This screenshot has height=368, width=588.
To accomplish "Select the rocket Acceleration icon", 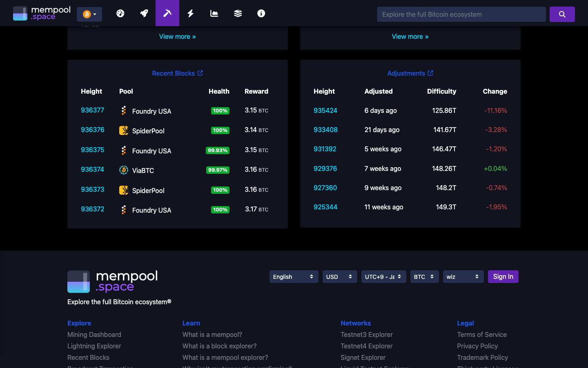I will (144, 13).
